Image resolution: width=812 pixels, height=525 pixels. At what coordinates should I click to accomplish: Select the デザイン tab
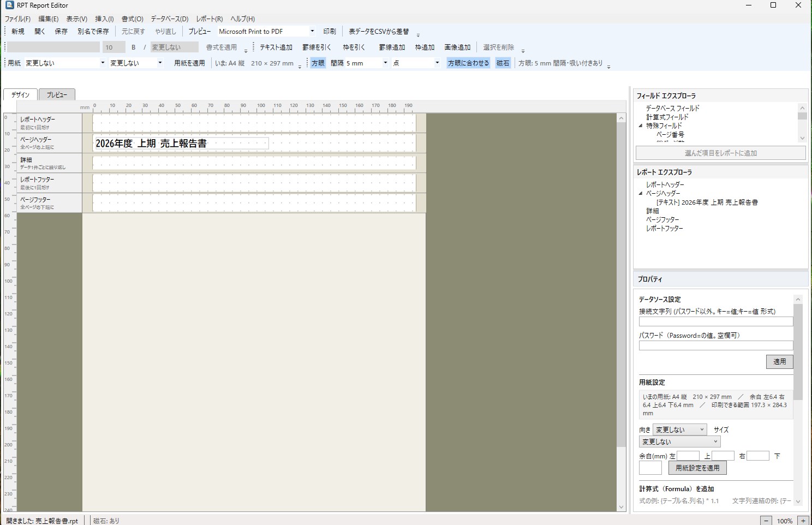(x=21, y=95)
